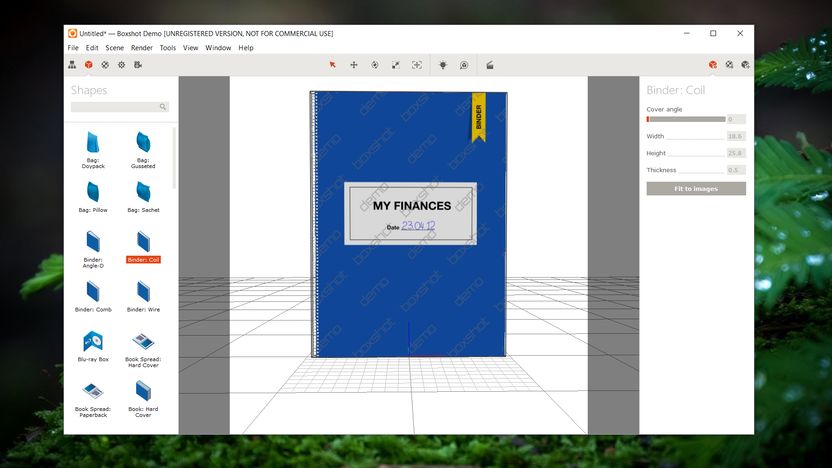Open the Render menu
Image resolution: width=832 pixels, height=468 pixels.
tap(142, 48)
